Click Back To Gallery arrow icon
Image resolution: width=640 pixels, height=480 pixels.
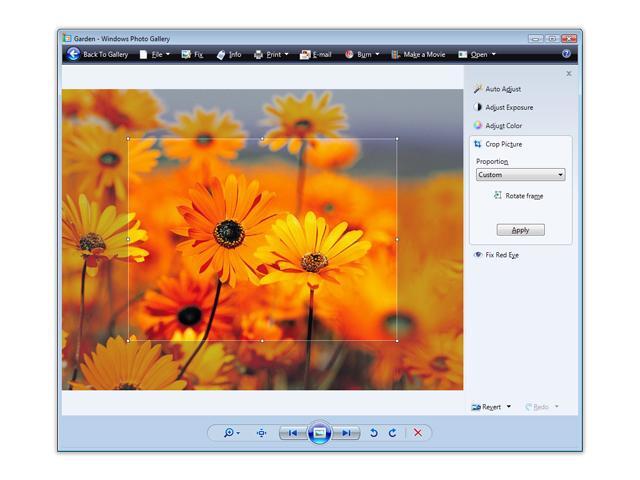point(72,54)
